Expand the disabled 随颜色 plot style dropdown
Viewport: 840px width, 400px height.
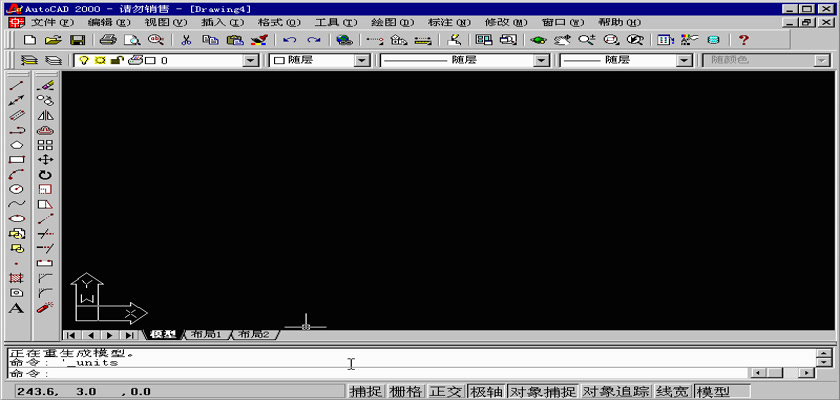(x=821, y=61)
